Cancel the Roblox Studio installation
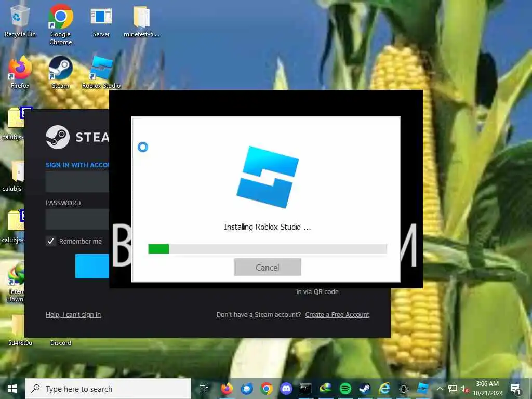 pyautogui.click(x=268, y=267)
